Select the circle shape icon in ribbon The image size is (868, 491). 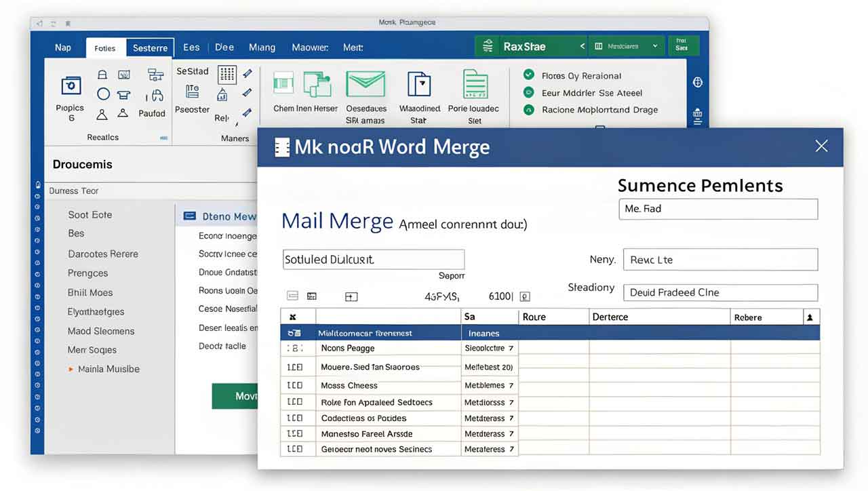(103, 94)
